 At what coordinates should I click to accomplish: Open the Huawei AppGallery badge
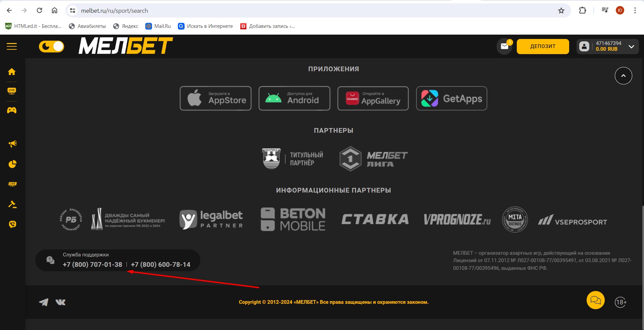click(373, 98)
